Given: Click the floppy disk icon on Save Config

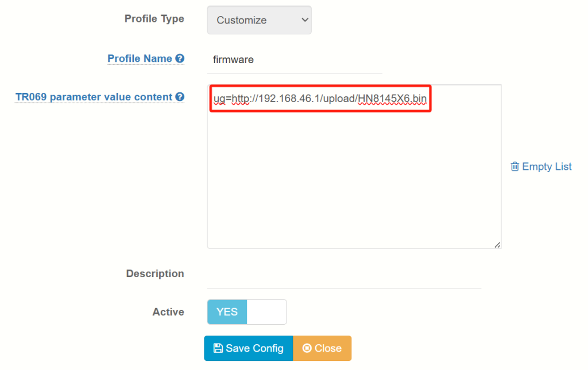Looking at the screenshot, I should pyautogui.click(x=218, y=348).
